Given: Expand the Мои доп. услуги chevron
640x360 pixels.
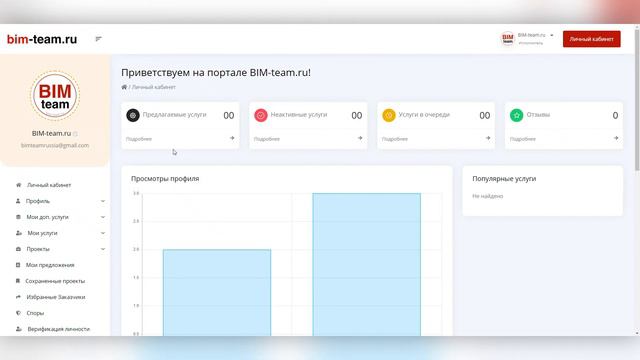Looking at the screenshot, I should [x=103, y=217].
